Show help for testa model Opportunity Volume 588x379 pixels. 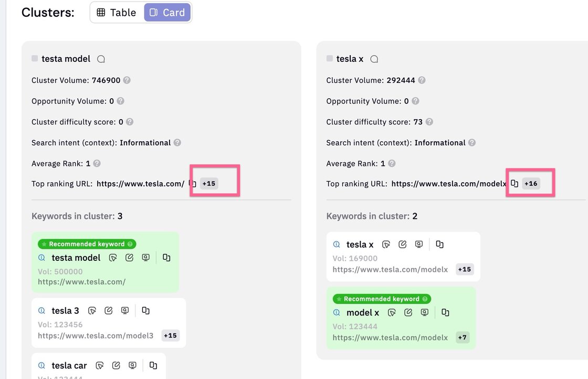coord(120,101)
